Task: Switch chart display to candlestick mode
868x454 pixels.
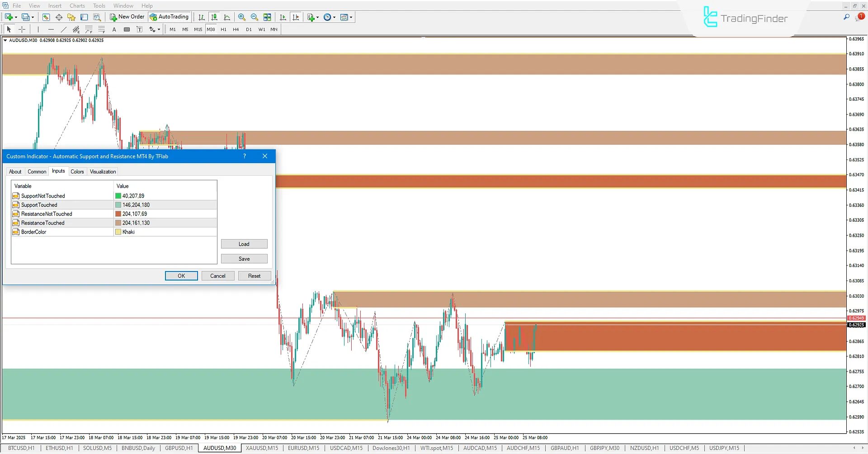Action: coord(214,17)
